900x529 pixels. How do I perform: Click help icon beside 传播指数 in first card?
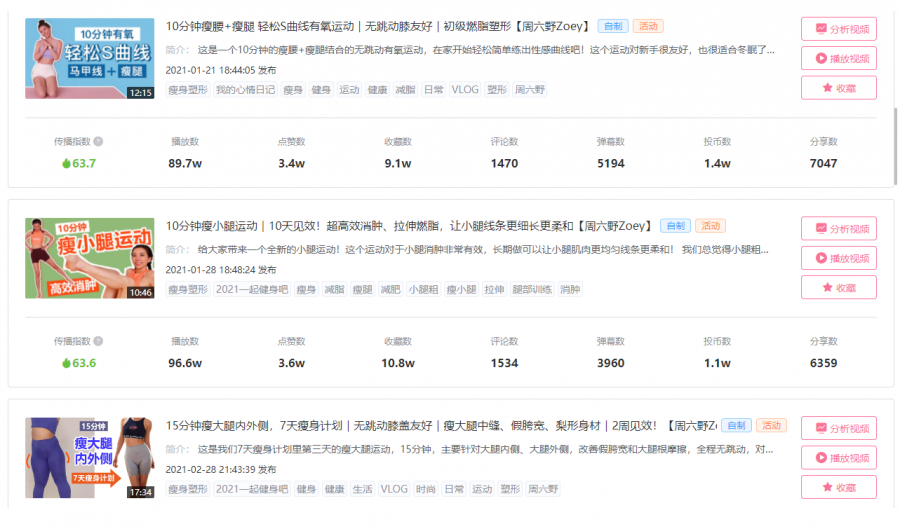98,141
